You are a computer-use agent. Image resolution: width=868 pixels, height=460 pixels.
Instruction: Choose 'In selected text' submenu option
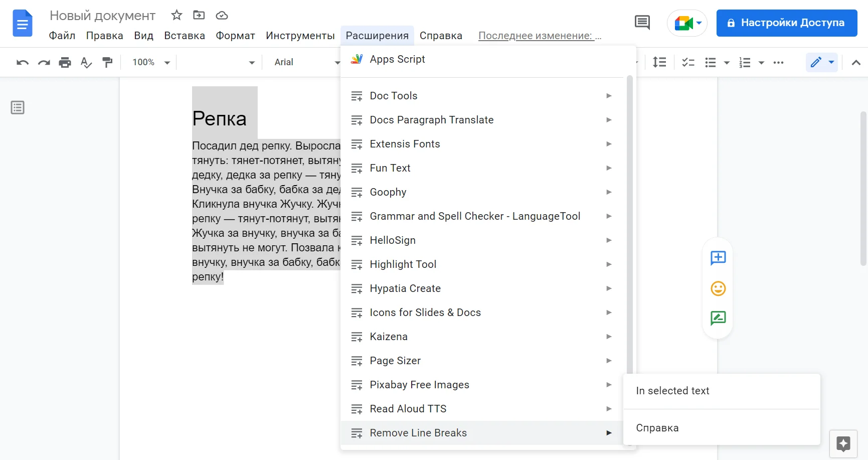672,391
